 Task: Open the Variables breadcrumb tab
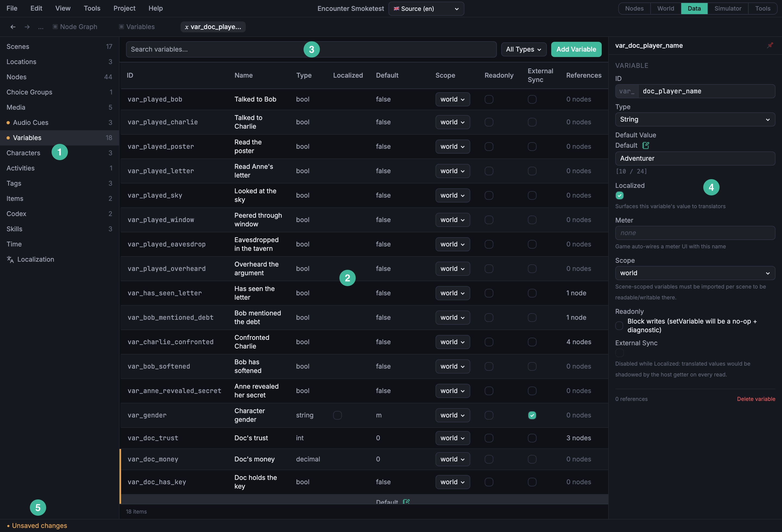click(x=137, y=27)
